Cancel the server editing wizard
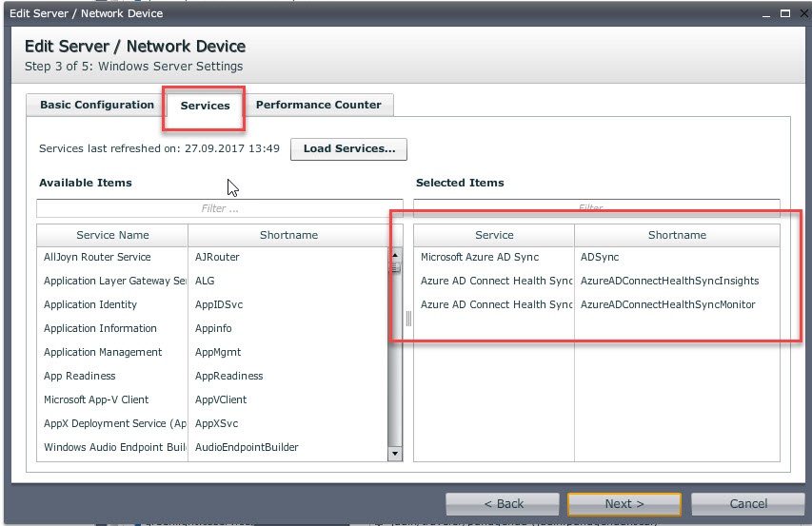This screenshot has width=812, height=526. (x=747, y=504)
